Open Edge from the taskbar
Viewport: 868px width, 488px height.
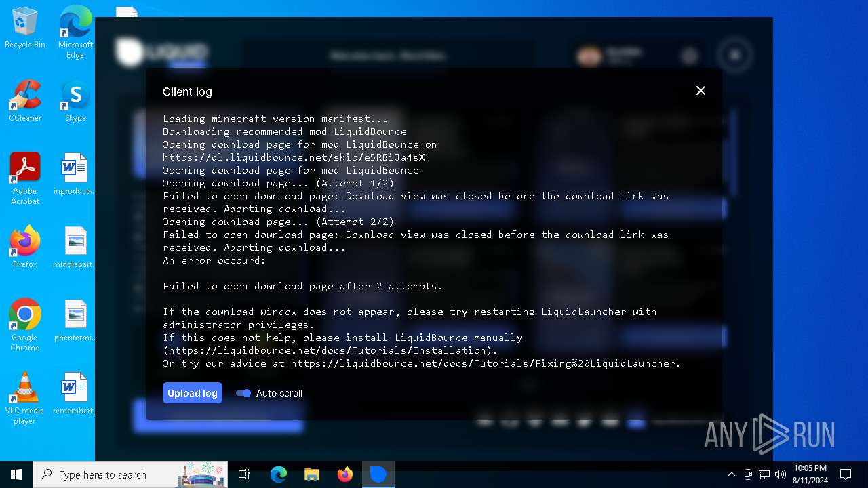pyautogui.click(x=279, y=474)
